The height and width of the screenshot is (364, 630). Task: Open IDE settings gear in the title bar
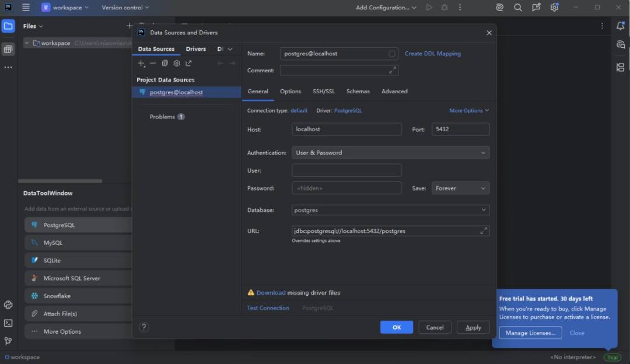click(x=554, y=8)
